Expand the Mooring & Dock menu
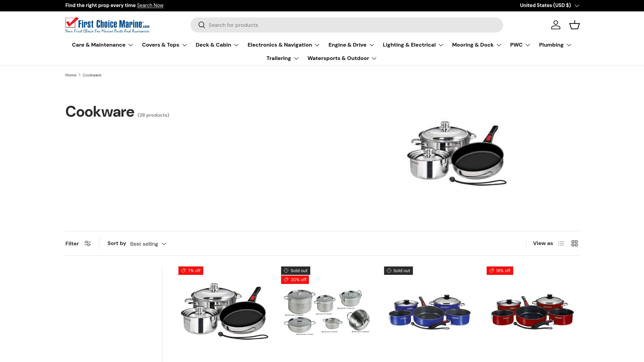 pyautogui.click(x=477, y=45)
